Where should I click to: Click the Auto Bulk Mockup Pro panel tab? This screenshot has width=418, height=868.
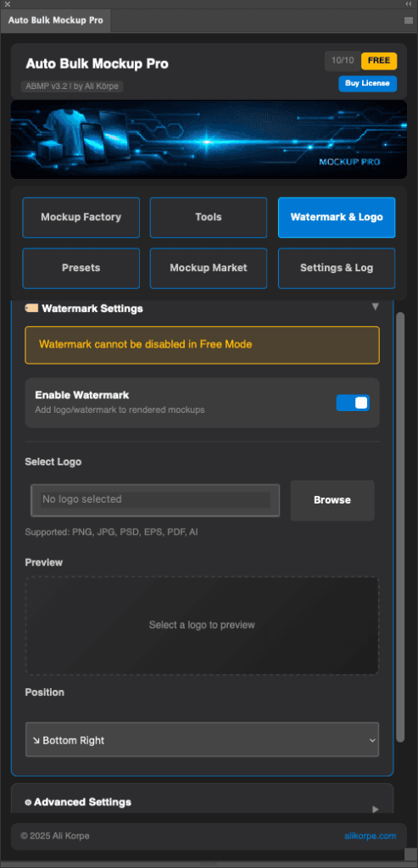[55, 20]
